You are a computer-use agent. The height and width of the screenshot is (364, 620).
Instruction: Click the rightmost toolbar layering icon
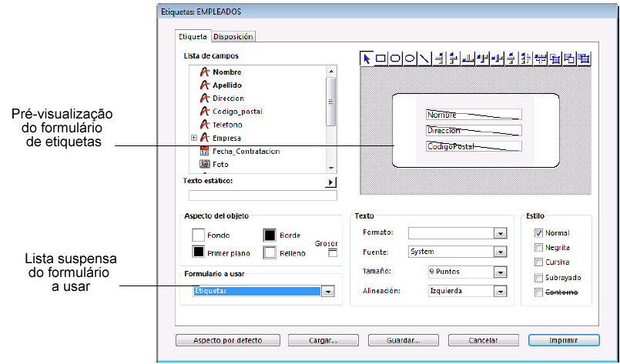(x=584, y=58)
